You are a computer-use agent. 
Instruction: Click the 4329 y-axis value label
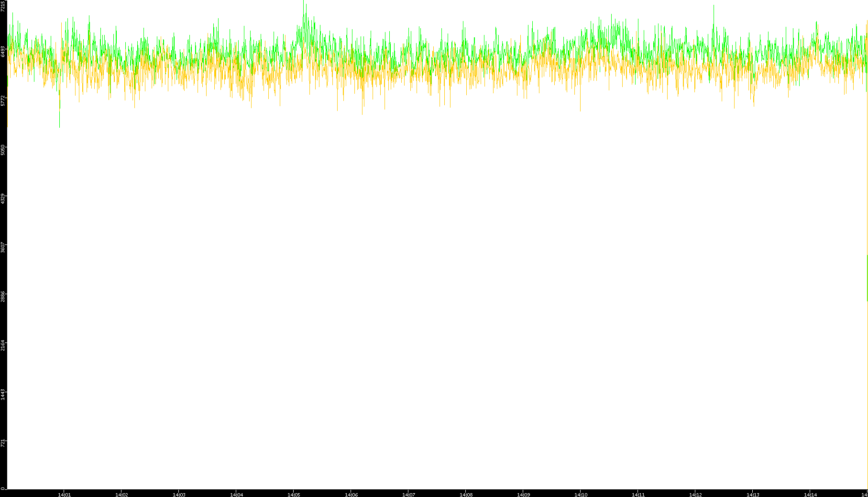[3, 199]
